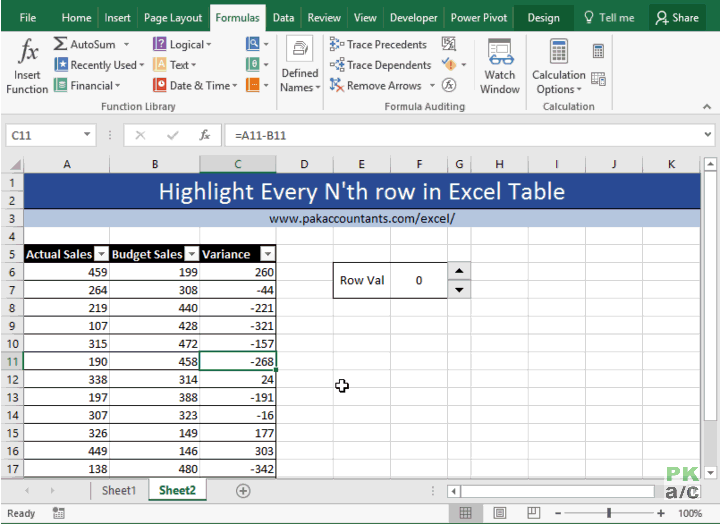Switch to the Power Pivot tab

coord(478,18)
